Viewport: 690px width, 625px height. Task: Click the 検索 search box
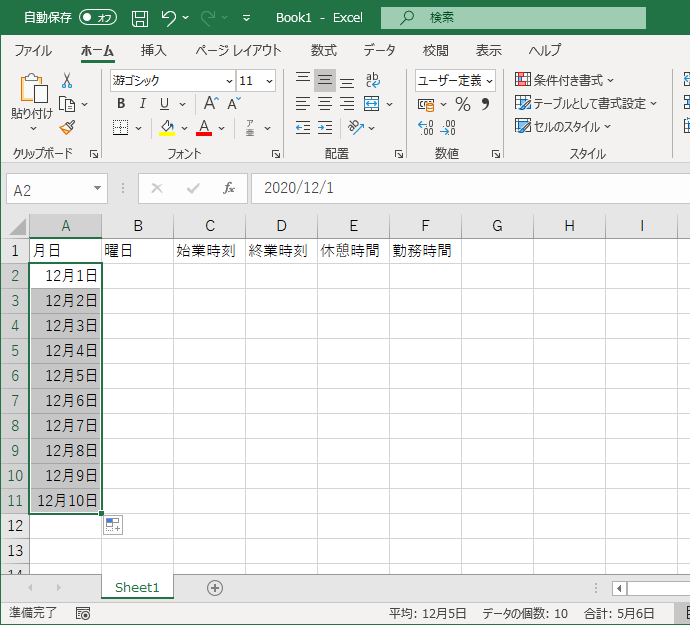(513, 18)
